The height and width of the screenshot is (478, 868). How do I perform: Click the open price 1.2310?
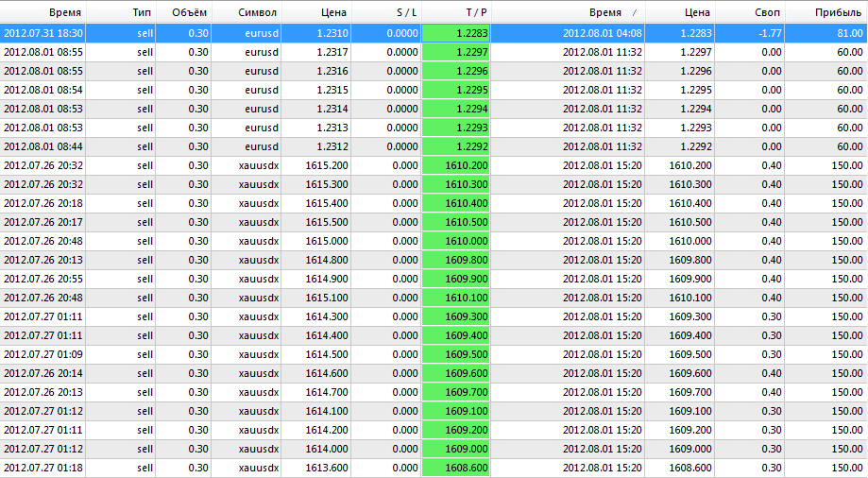(x=332, y=33)
